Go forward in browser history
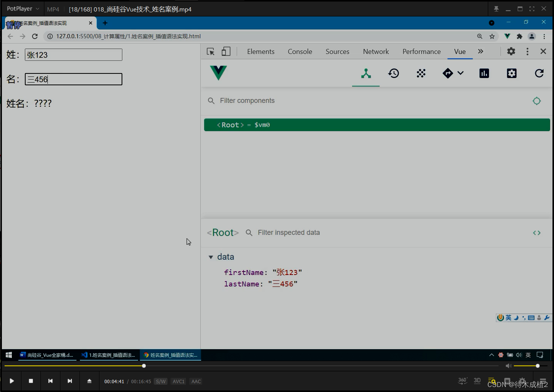Viewport: 554px width, 392px height. coord(23,36)
